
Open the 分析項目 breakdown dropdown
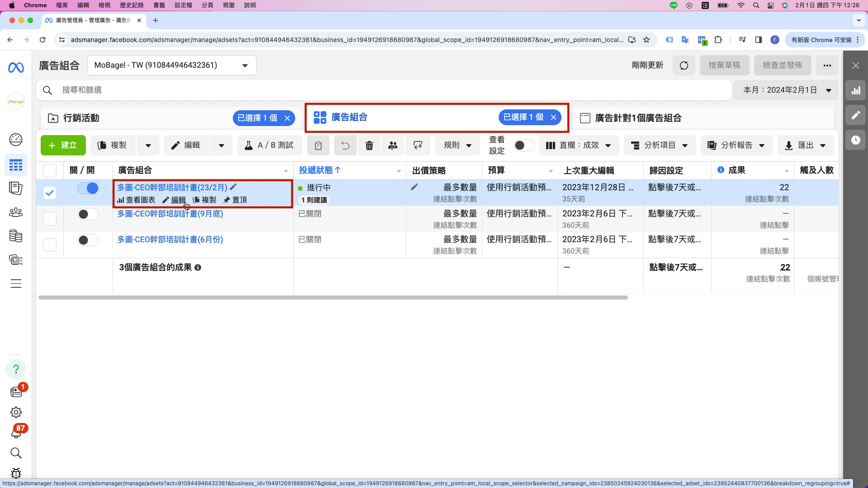point(660,145)
